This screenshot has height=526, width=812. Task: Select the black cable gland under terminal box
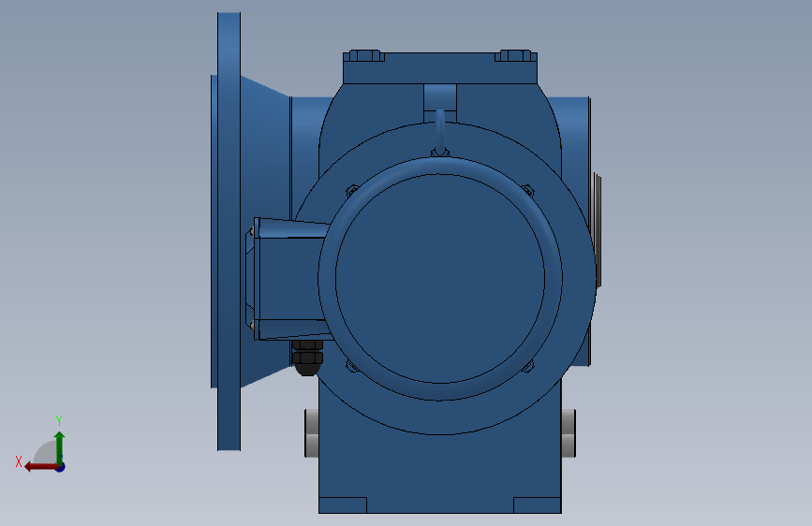tap(307, 358)
